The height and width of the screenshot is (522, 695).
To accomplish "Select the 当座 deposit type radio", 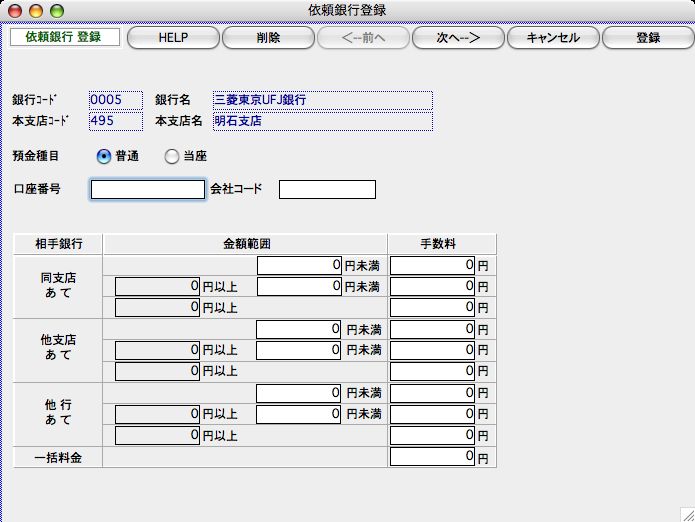I will [172, 156].
